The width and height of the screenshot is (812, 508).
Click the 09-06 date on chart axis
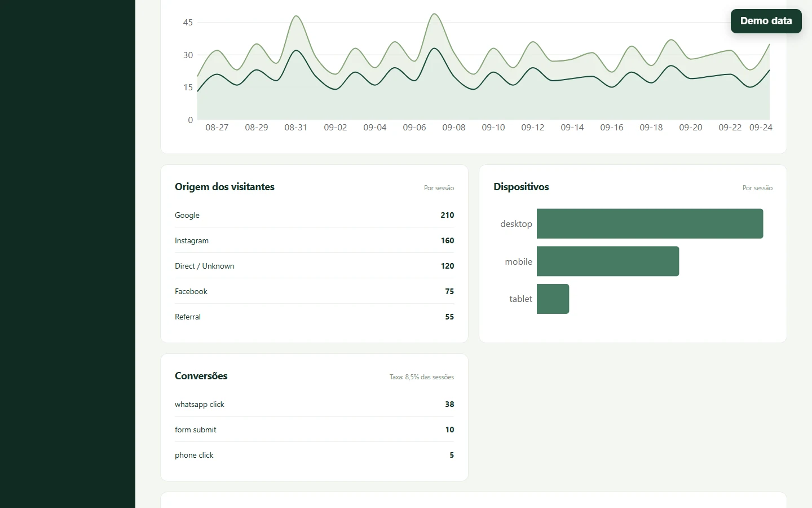coord(414,128)
